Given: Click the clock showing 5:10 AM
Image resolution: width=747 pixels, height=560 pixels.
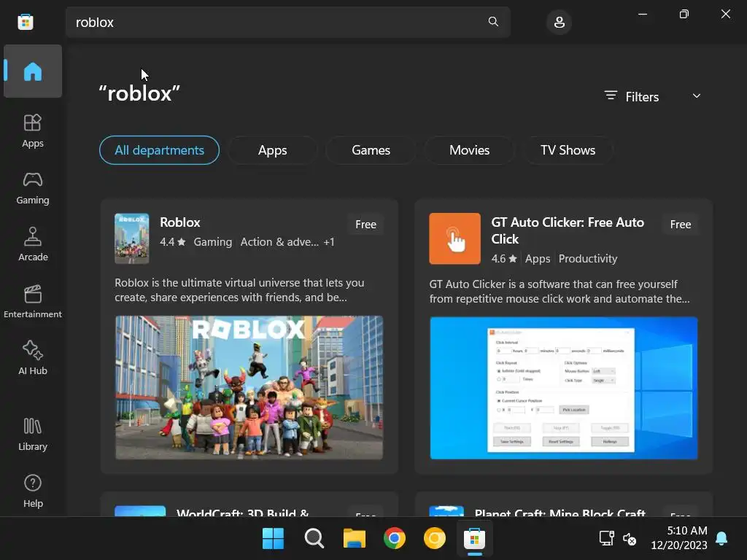Looking at the screenshot, I should (687, 531).
